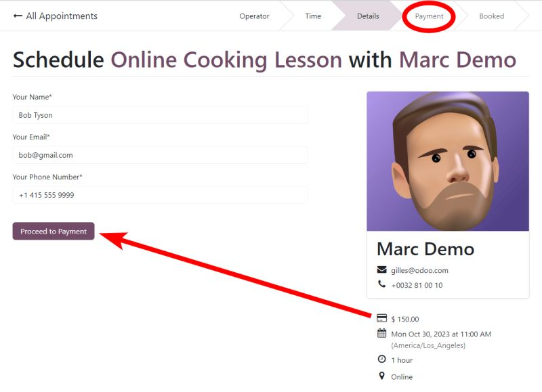Image resolution: width=542 pixels, height=392 pixels.
Task: Click the Marc Demo heading on operator card
Action: pyautogui.click(x=425, y=249)
